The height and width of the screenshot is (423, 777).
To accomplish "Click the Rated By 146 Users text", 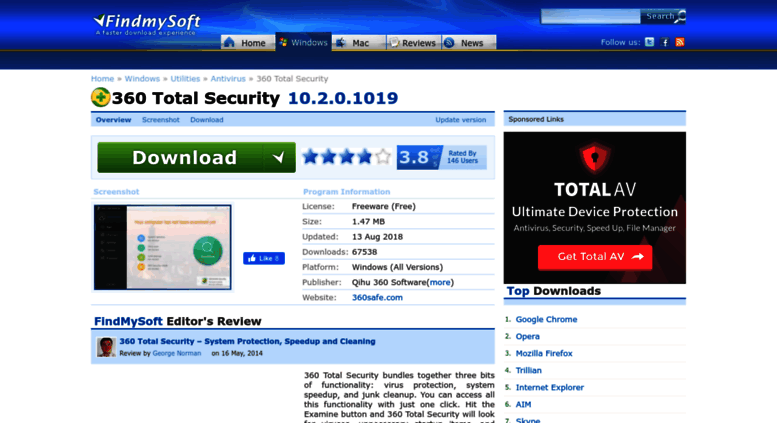I will 462,157.
